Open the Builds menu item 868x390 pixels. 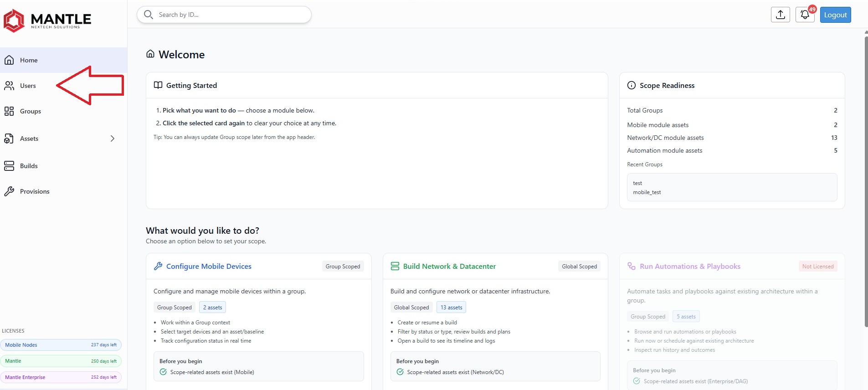tap(63, 166)
